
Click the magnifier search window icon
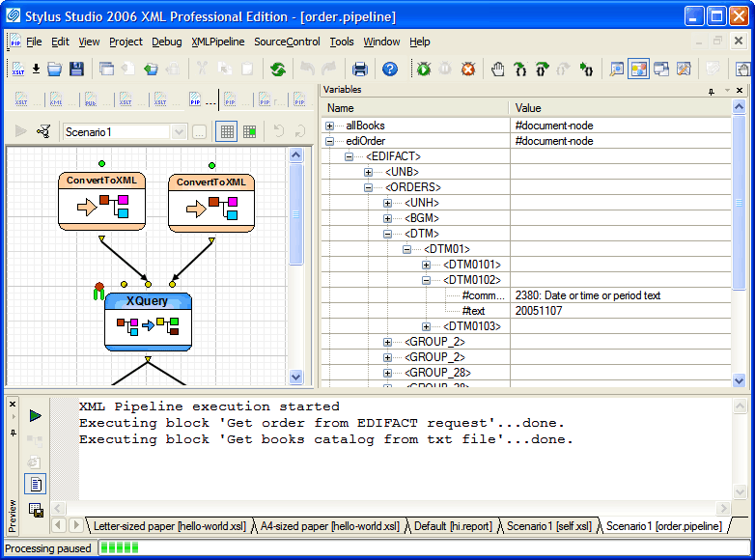coord(616,70)
